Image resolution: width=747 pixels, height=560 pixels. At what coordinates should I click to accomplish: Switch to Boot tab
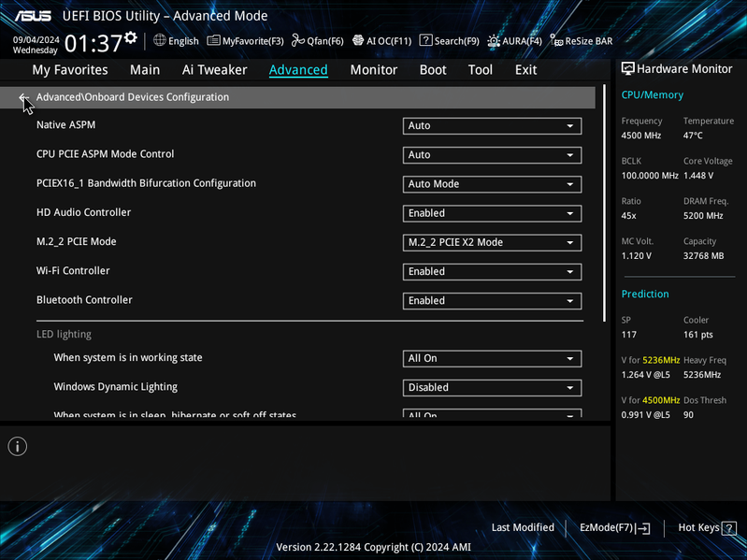coord(433,70)
